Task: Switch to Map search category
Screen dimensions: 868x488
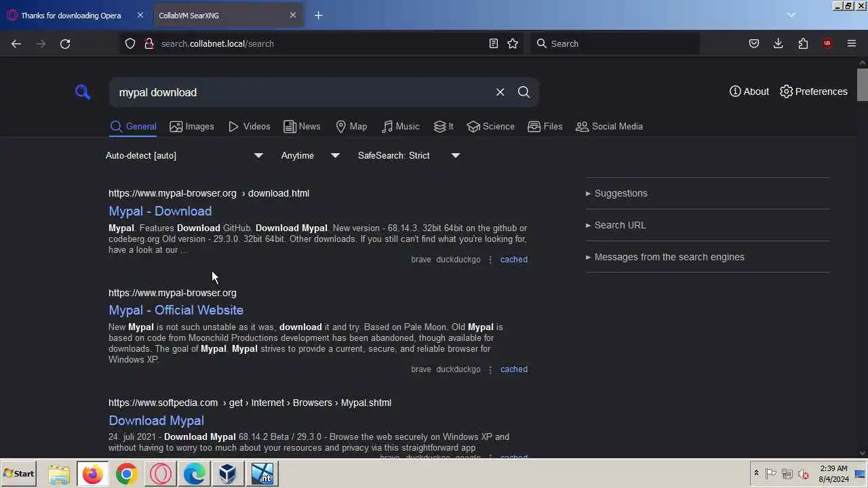Action: click(351, 126)
